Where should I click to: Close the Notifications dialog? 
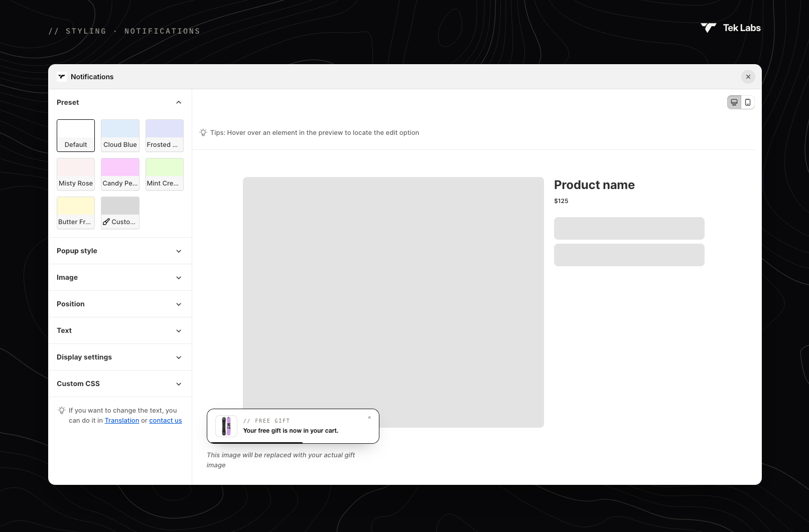click(748, 77)
